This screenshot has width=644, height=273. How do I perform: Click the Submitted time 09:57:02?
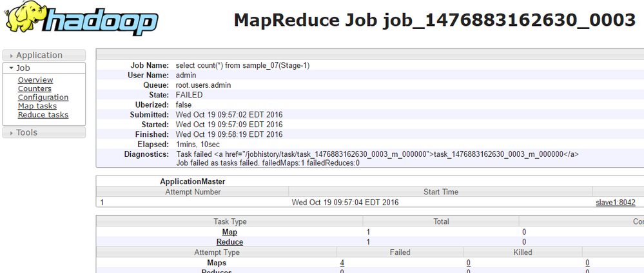229,115
